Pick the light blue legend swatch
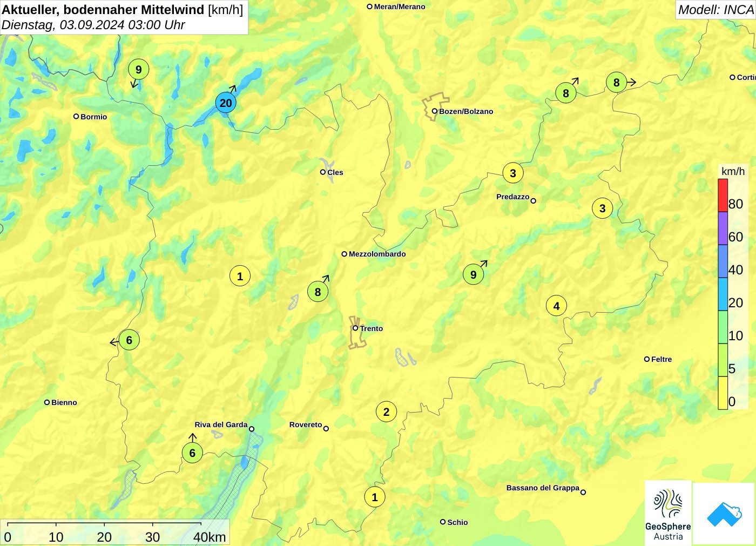This screenshot has height=546, width=756. click(x=723, y=294)
